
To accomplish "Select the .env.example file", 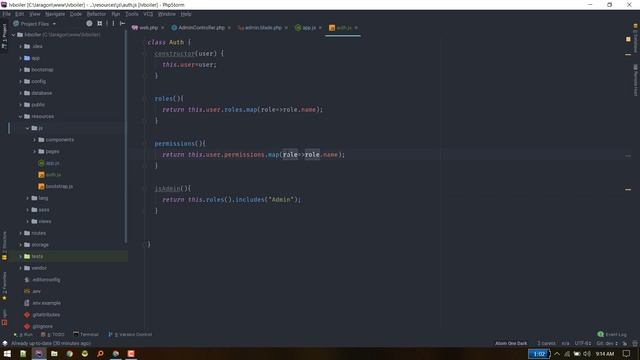I will [42, 303].
